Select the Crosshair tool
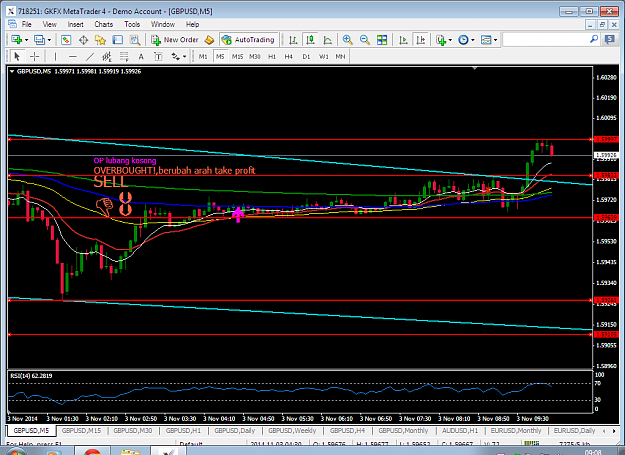The width and height of the screenshot is (625, 455). click(35, 57)
